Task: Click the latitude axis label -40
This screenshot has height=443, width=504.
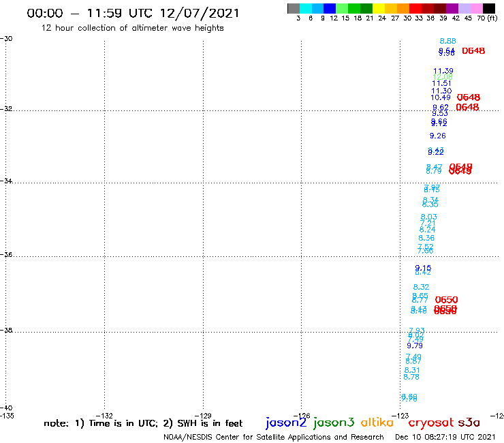Action: tap(6, 408)
